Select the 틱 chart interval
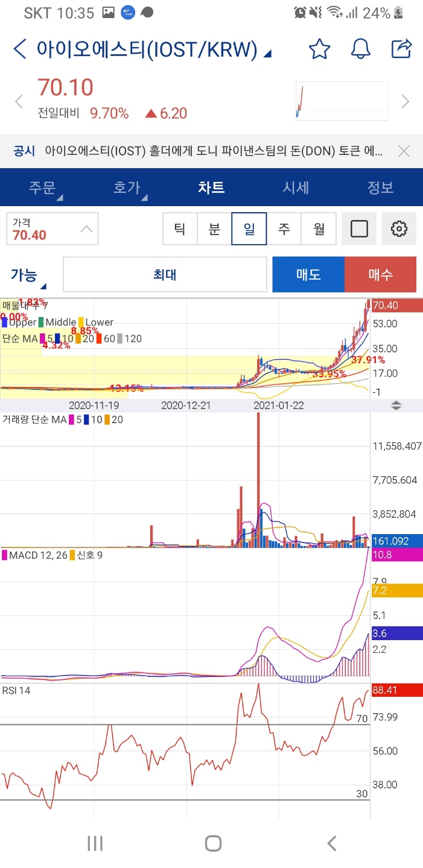 tap(180, 229)
